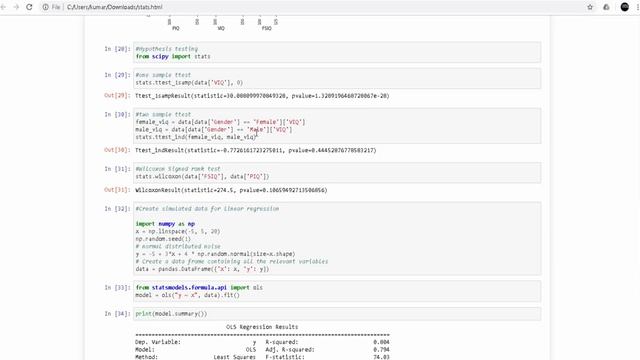Select the In [28] scipy import cell
Screen dimensions: 640x360
337,52
